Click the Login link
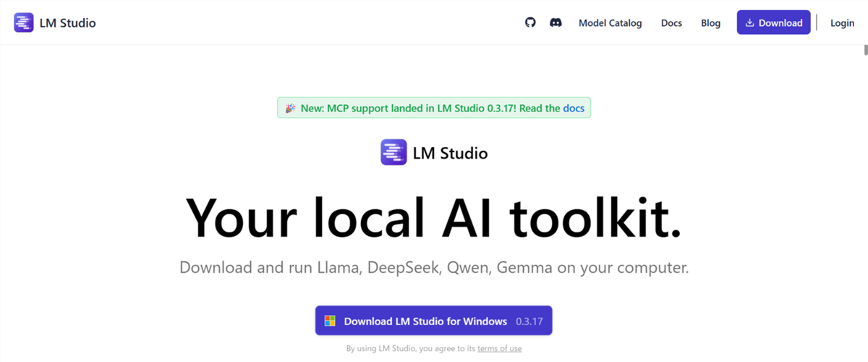 click(x=842, y=23)
